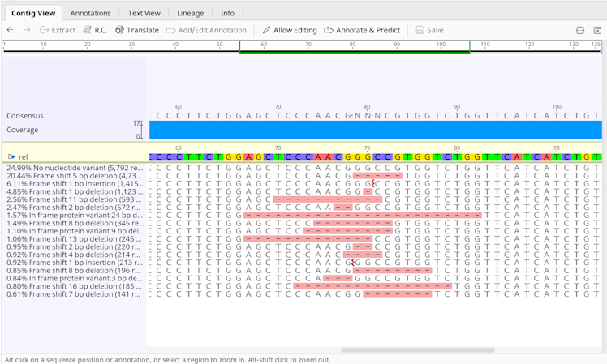Switch to the Annotations tab
Screen dimensions: 607x364
click(x=90, y=13)
